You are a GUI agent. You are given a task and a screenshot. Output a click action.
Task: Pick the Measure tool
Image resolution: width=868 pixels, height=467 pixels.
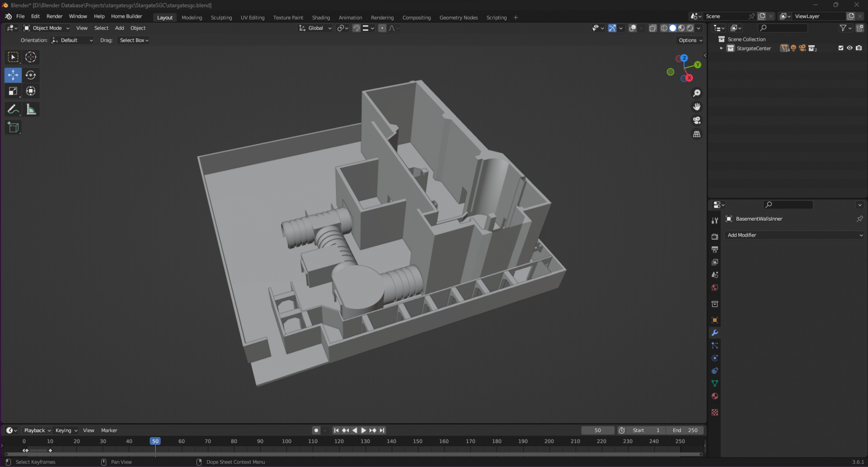click(31, 109)
